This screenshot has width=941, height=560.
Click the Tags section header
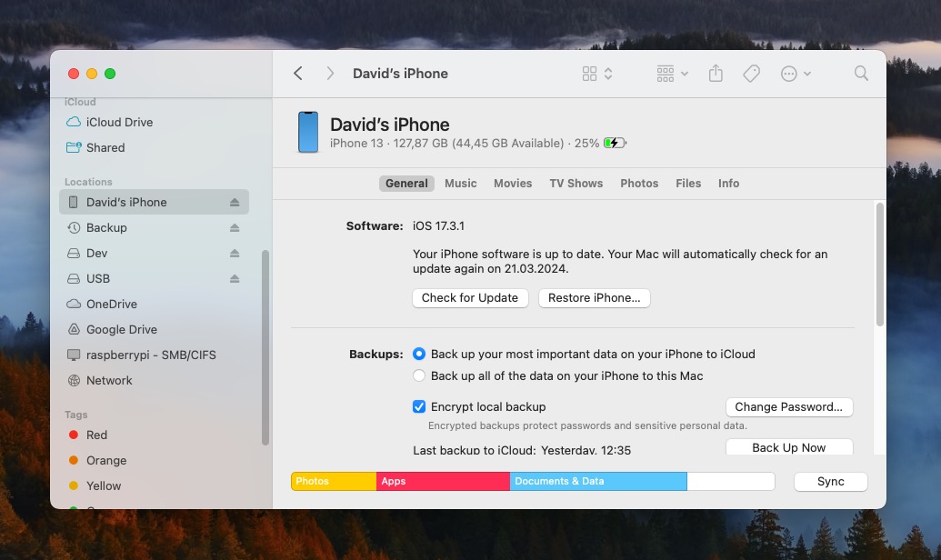(76, 415)
